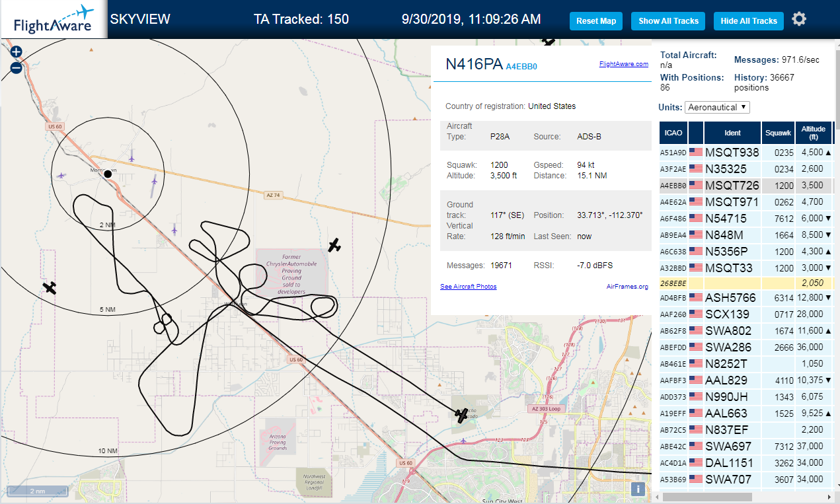Viewport: 840px width, 504px height.
Task: Select the N837EF aircraft row
Action: [745, 429]
